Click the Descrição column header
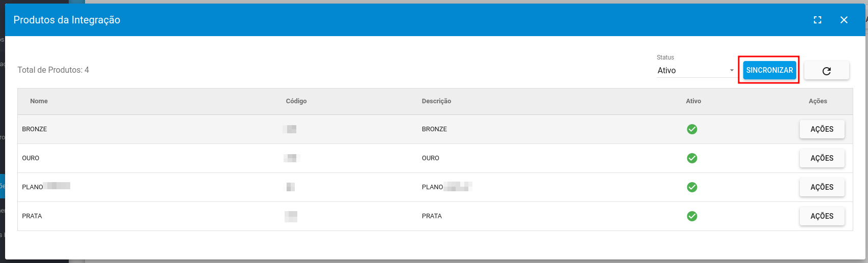This screenshot has width=868, height=263. (x=436, y=101)
